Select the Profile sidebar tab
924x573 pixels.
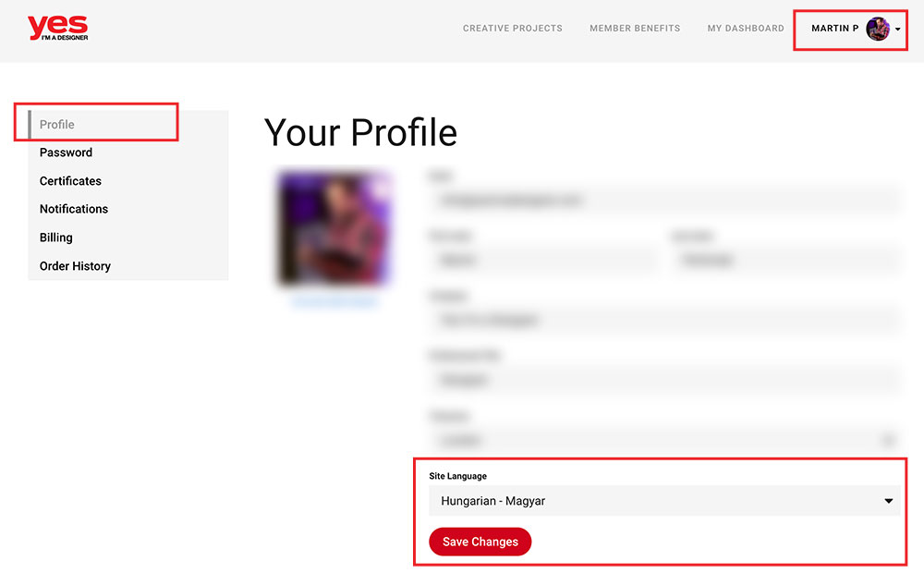click(x=57, y=125)
